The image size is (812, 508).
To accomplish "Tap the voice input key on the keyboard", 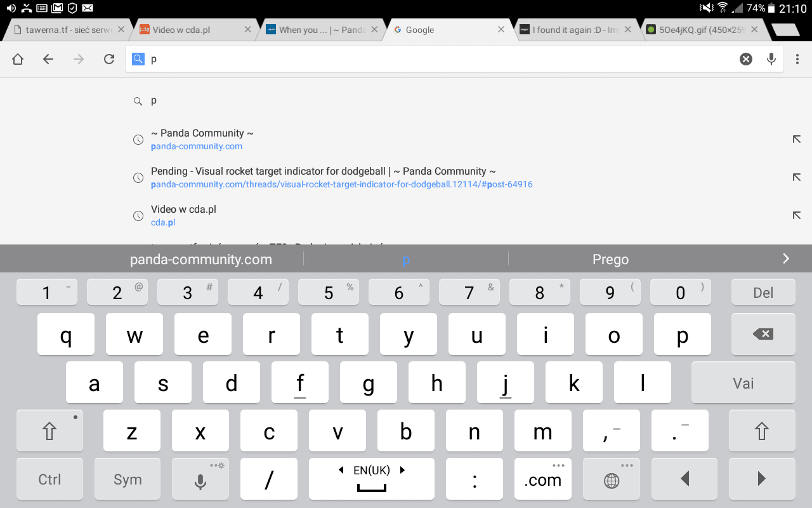I will point(200,479).
